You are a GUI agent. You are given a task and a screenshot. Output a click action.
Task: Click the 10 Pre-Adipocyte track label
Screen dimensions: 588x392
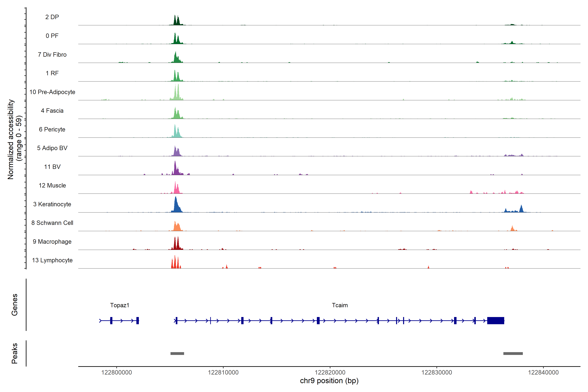[52, 92]
